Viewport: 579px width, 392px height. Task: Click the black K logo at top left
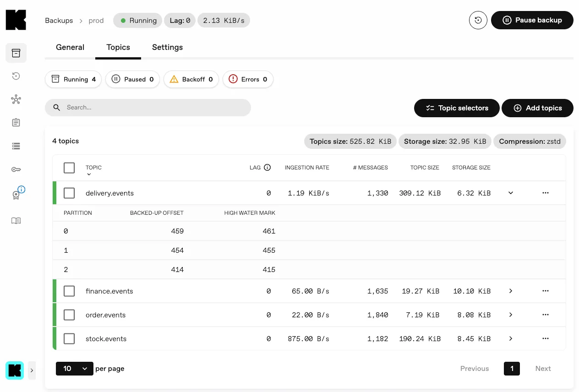point(16,20)
